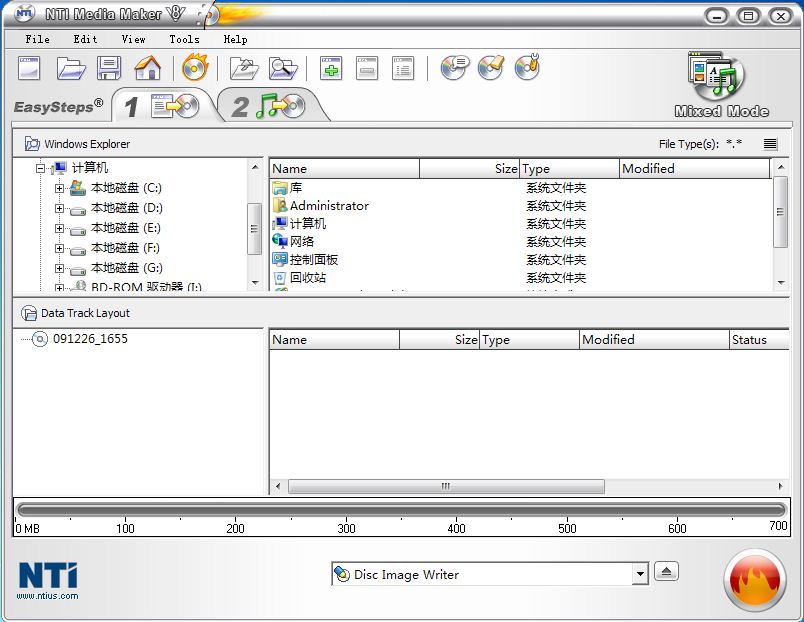Expand the 本地磁盘 (C:) node
804x622 pixels.
pos(59,188)
